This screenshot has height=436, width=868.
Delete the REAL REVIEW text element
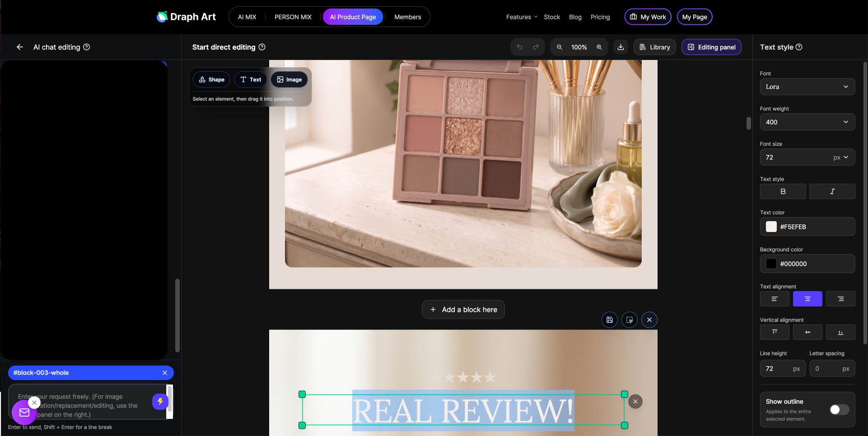(x=635, y=402)
